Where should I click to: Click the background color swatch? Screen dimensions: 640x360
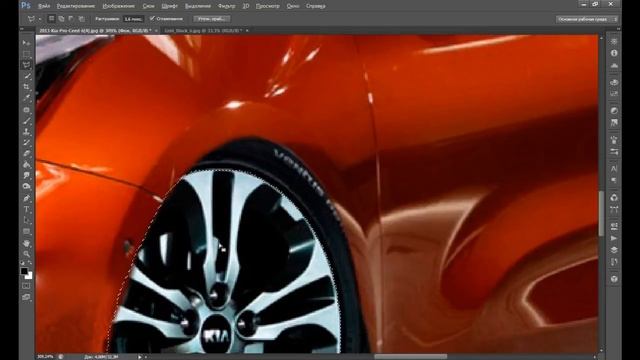click(x=29, y=276)
